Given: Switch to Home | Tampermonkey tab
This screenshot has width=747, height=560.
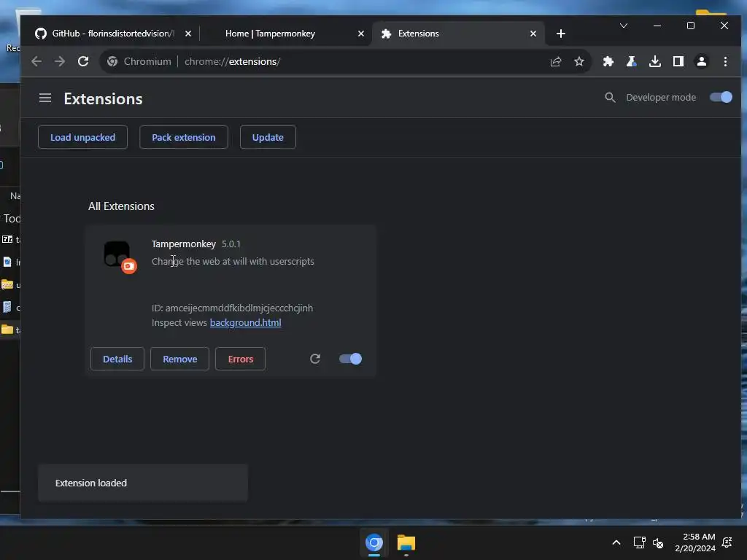Looking at the screenshot, I should click(x=270, y=34).
